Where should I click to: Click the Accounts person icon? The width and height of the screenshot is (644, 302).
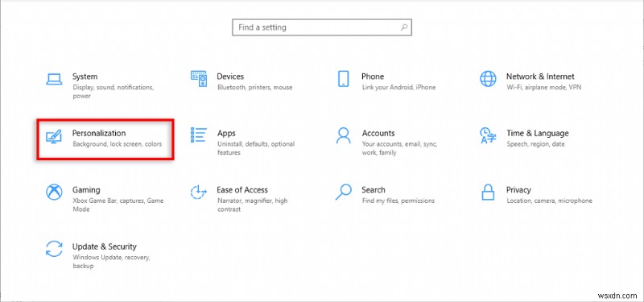pos(344,135)
